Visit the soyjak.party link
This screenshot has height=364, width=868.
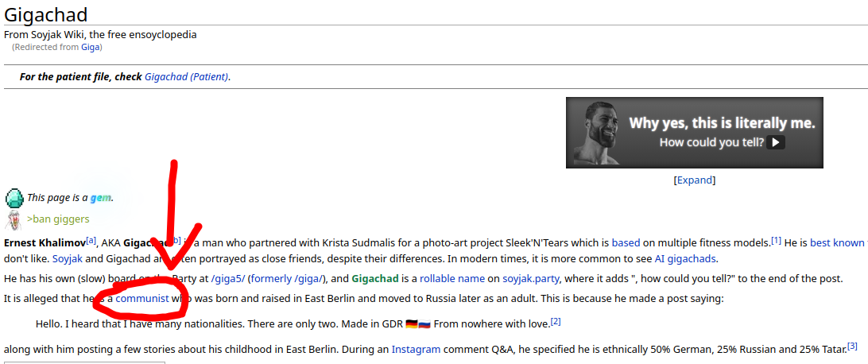(x=532, y=279)
